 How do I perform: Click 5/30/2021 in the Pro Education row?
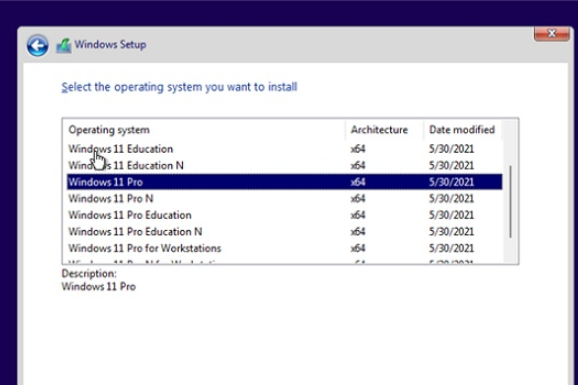[x=451, y=215]
